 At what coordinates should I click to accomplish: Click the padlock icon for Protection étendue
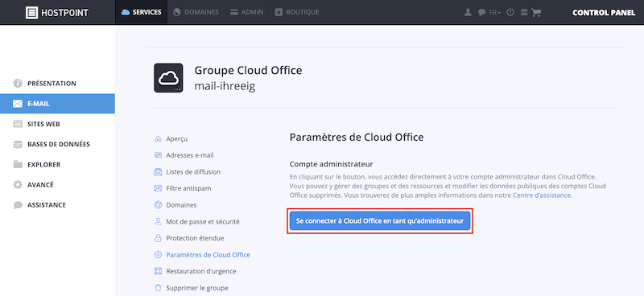click(158, 238)
